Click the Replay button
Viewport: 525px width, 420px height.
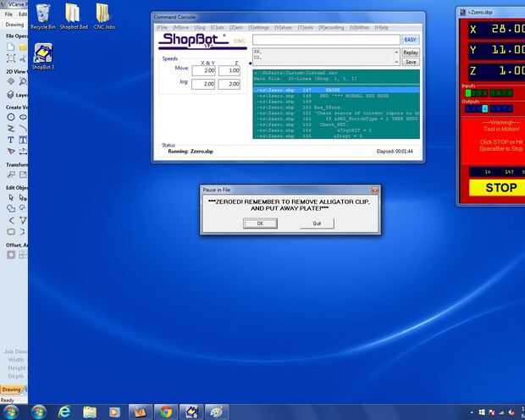(x=411, y=52)
